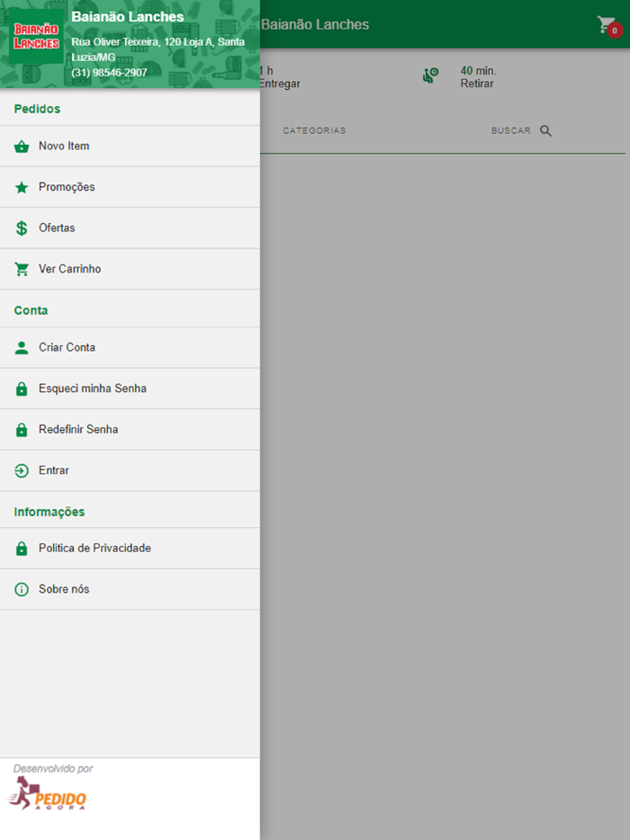Click the Conta section header
This screenshot has width=630, height=840.
(x=31, y=310)
